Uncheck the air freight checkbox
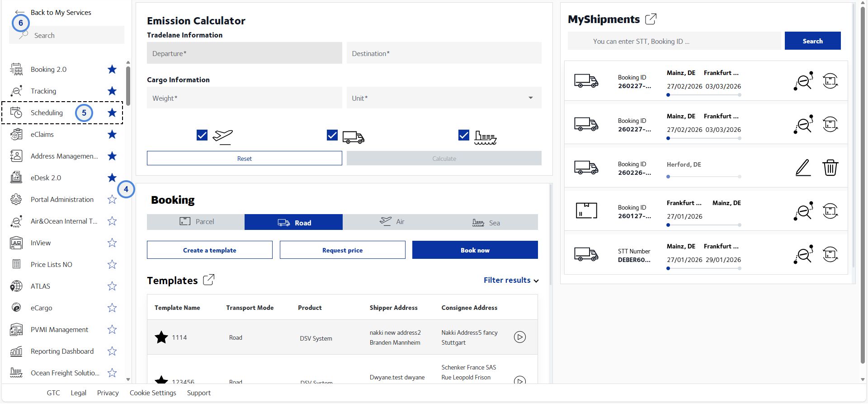The width and height of the screenshot is (868, 407). click(202, 135)
